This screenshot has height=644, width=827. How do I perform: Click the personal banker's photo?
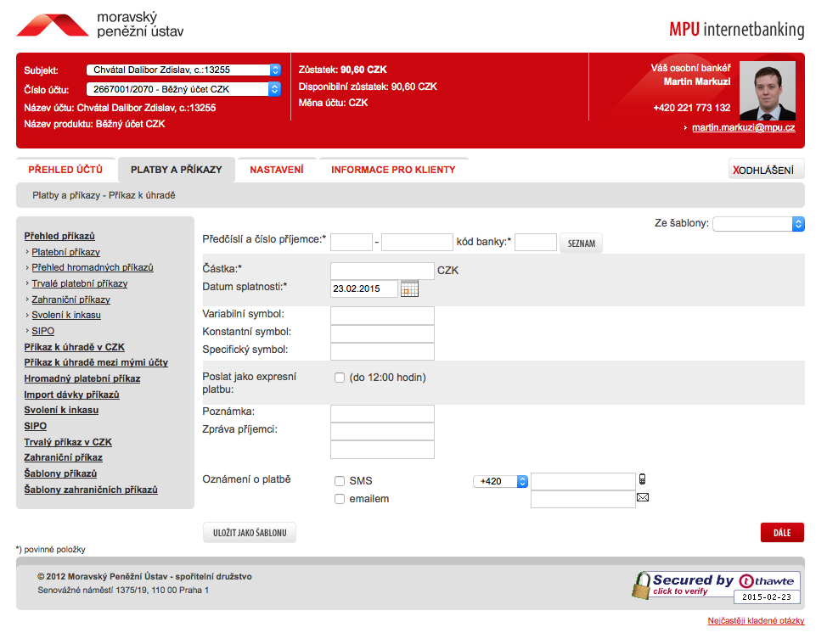(x=767, y=91)
